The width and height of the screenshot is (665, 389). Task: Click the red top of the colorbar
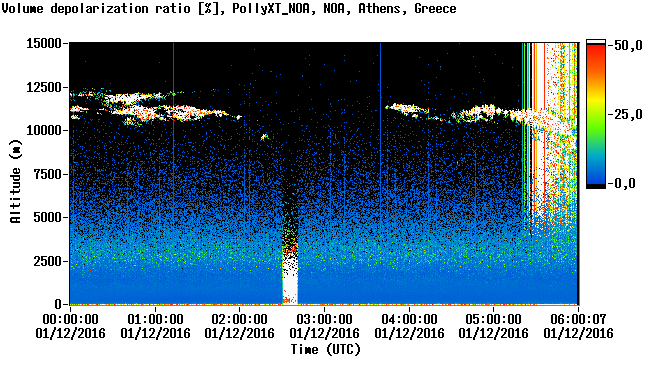[x=596, y=49]
